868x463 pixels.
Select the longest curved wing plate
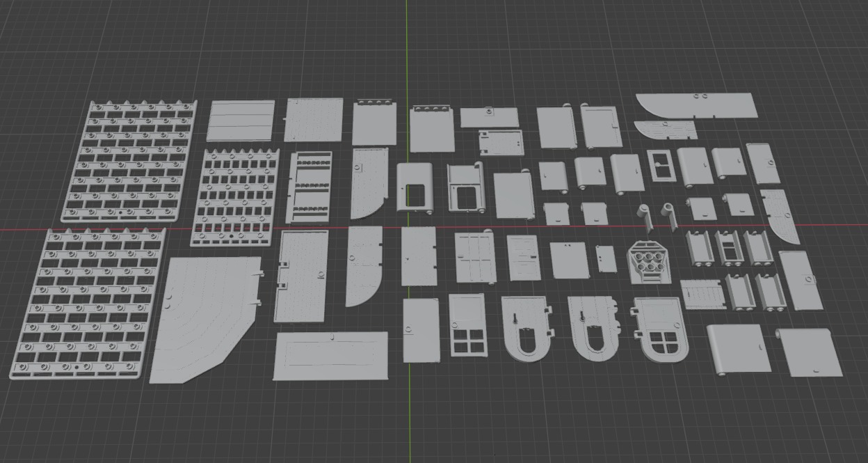coord(696,105)
